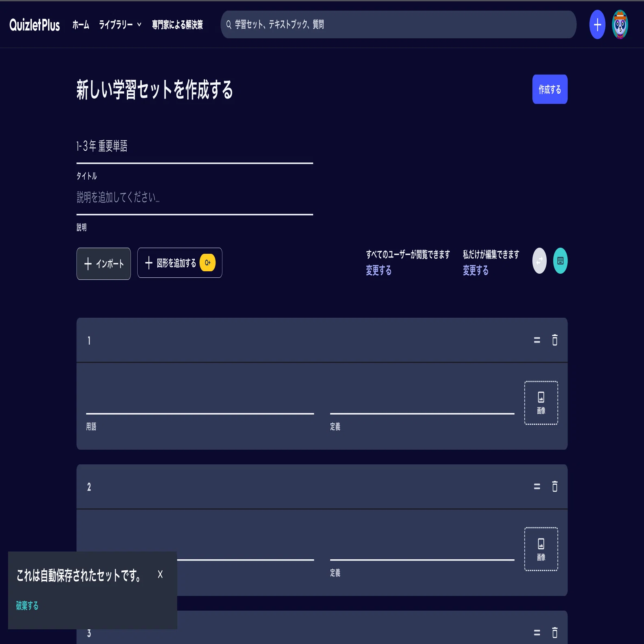Delete card 2 with trash icon
The height and width of the screenshot is (644, 644).
click(555, 486)
